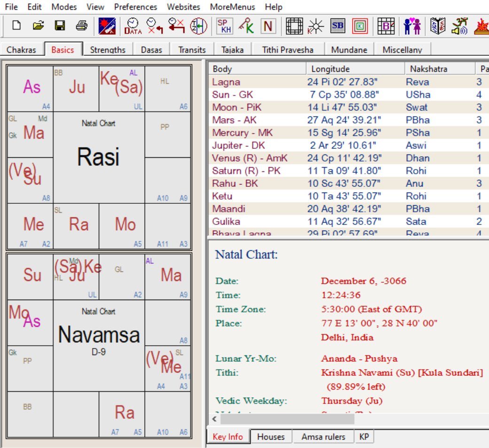Sort by the Body column header
Image resolution: width=489 pixels, height=448 pixels.
tap(257, 69)
